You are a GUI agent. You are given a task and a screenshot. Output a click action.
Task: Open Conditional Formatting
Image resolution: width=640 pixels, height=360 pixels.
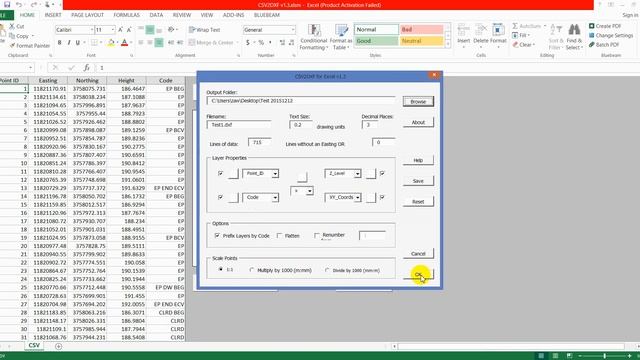pyautogui.click(x=313, y=37)
